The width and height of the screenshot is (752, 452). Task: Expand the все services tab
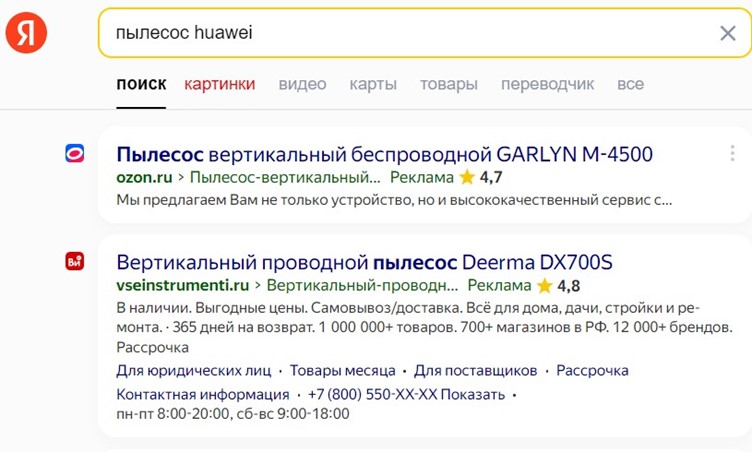630,84
